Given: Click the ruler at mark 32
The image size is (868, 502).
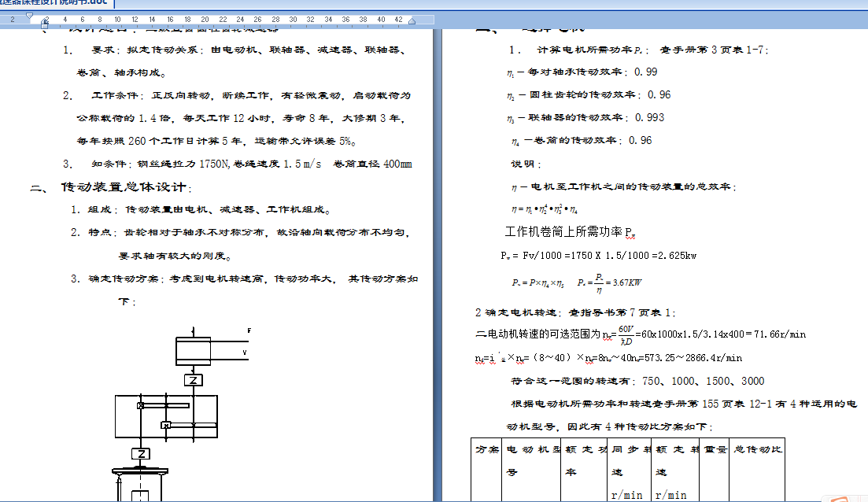Looking at the screenshot, I should [x=311, y=20].
